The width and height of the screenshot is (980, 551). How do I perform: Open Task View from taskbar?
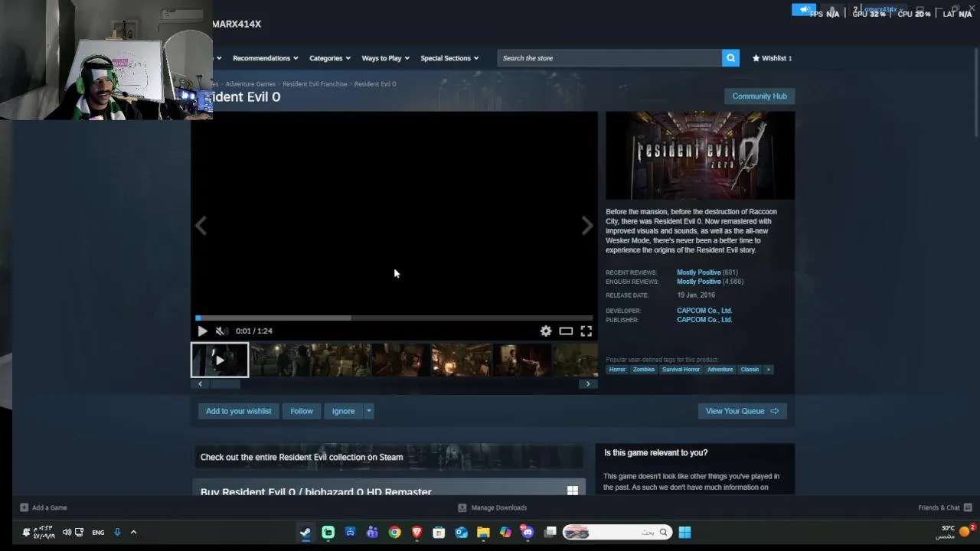pos(550,533)
